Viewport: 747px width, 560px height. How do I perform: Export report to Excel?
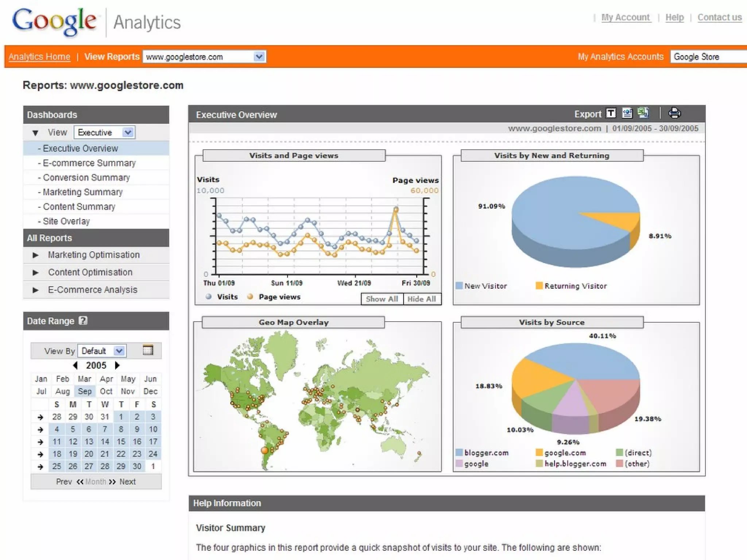tap(643, 113)
